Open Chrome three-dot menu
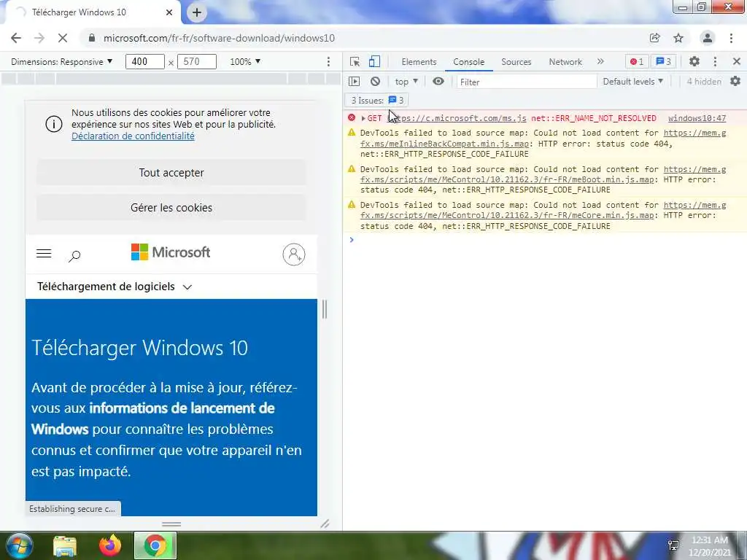 [731, 38]
